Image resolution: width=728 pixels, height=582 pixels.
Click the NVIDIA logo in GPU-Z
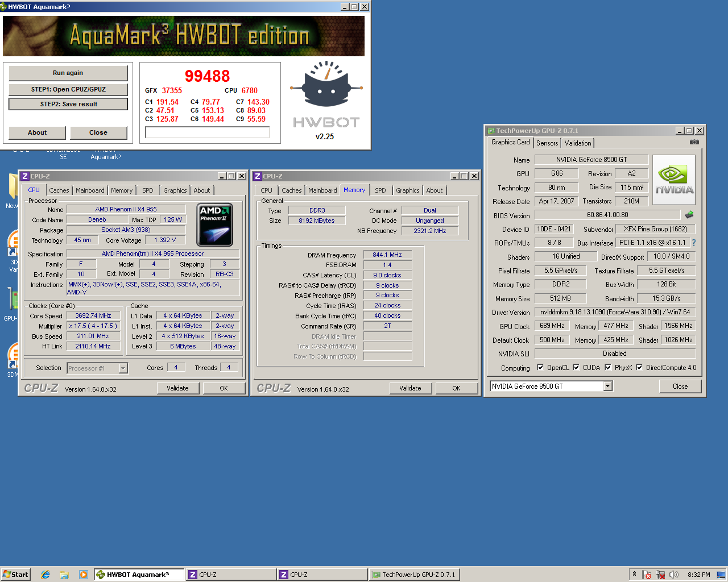(675, 180)
